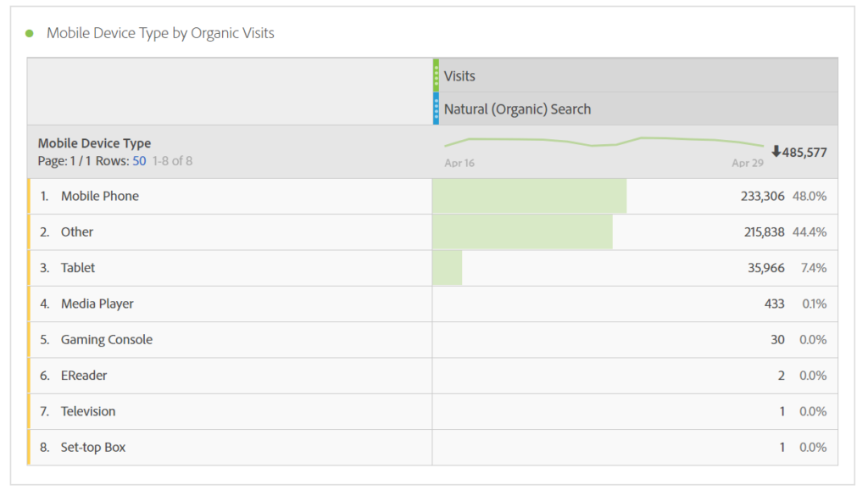Select the Visits column header
The image size is (868, 496).
coord(459,75)
